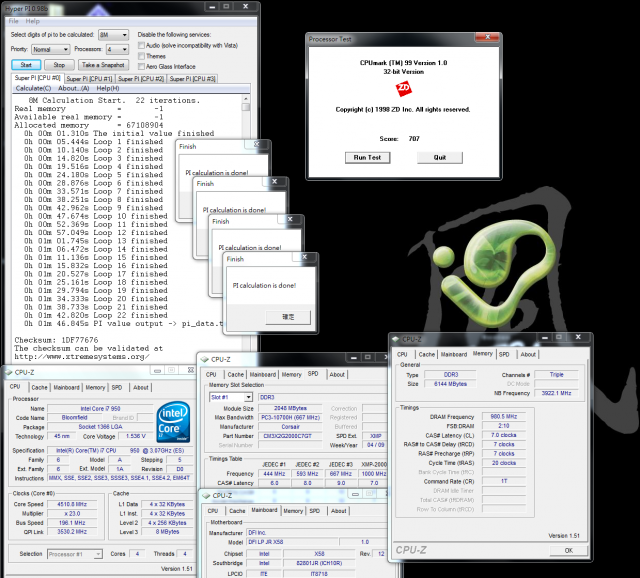Click OK in CPU-Z Memory window
This screenshot has width=640, height=578.
pos(569,550)
